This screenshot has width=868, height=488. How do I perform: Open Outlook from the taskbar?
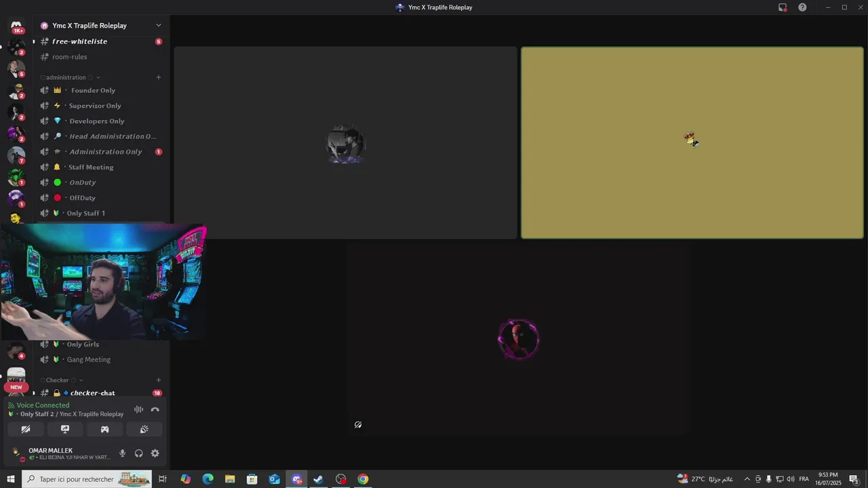tap(274, 479)
